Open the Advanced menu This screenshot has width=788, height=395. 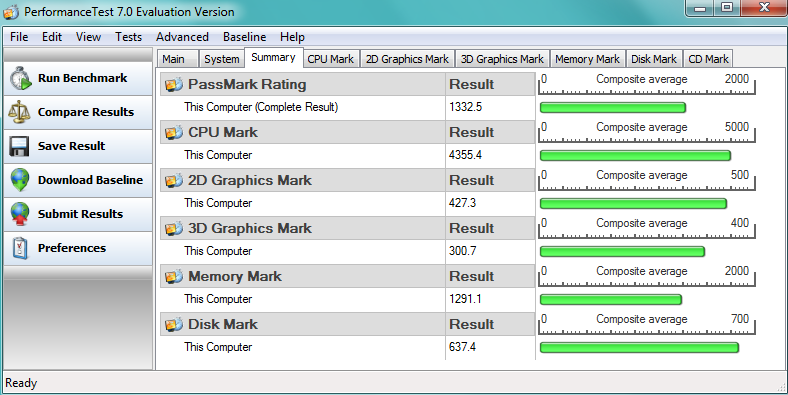182,37
